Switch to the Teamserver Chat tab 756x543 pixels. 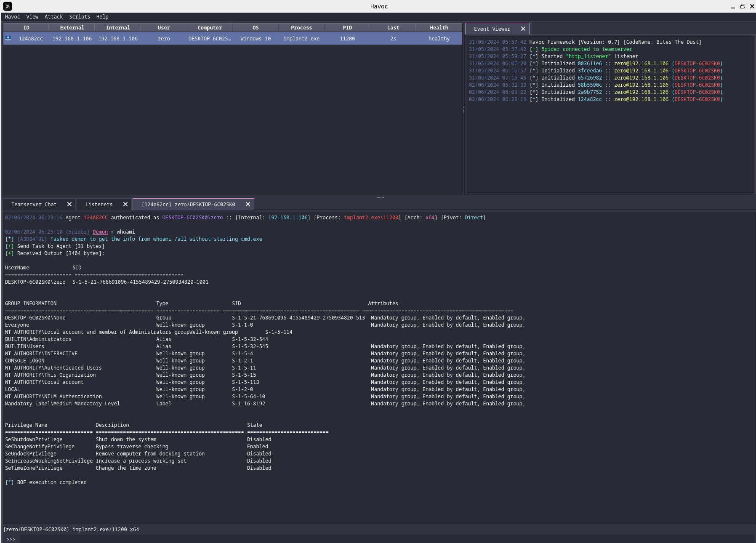34,204
